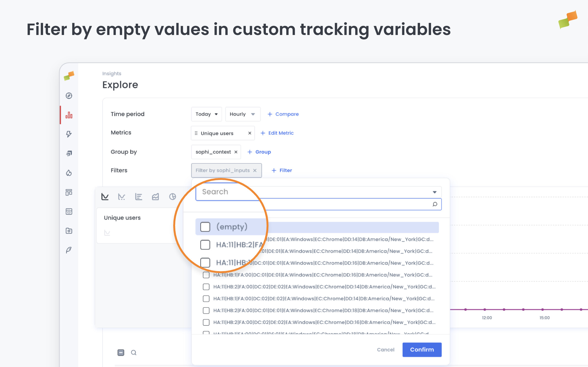
Task: Select the dashed line chart type
Action: [122, 197]
